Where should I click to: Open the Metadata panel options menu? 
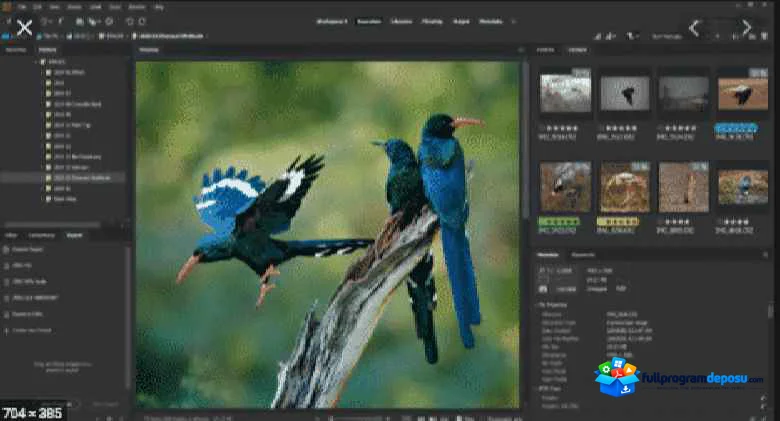(x=765, y=255)
